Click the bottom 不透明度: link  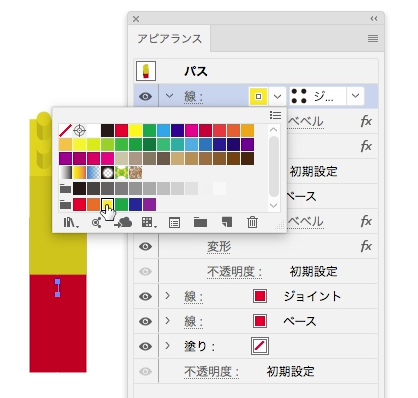211,372
